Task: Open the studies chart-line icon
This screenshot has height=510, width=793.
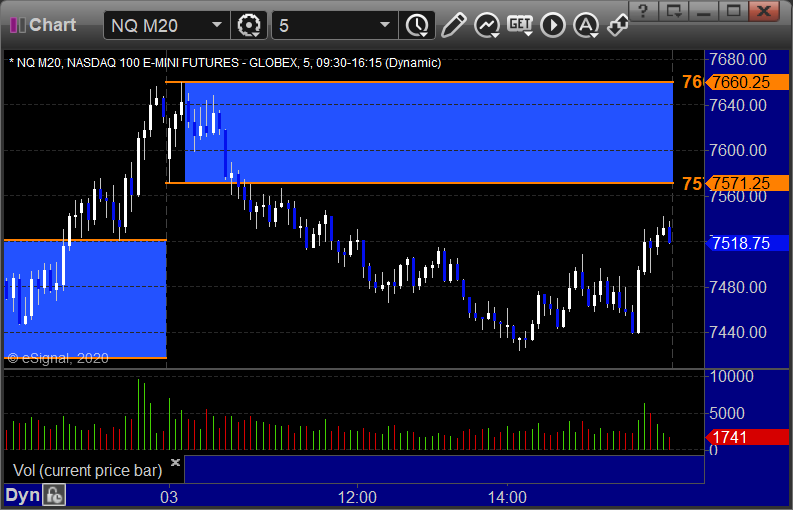Action: (x=487, y=25)
